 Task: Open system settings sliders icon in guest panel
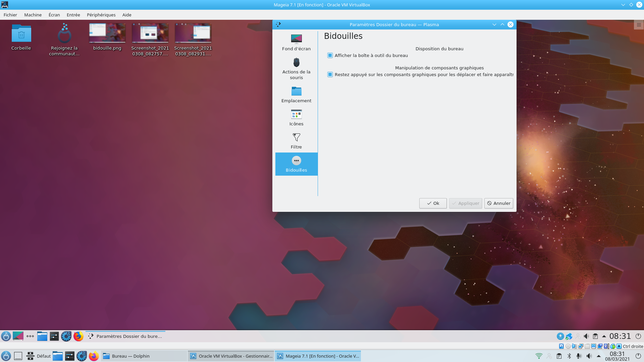click(54, 336)
